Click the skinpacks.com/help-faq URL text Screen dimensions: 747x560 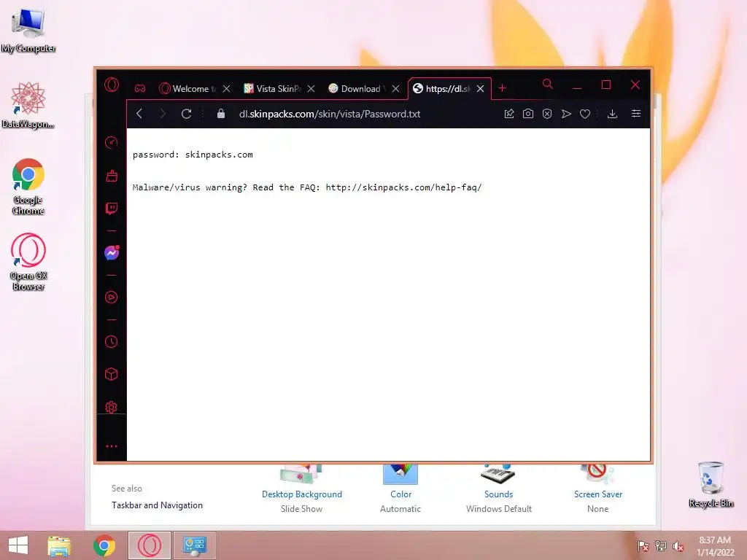tap(403, 187)
